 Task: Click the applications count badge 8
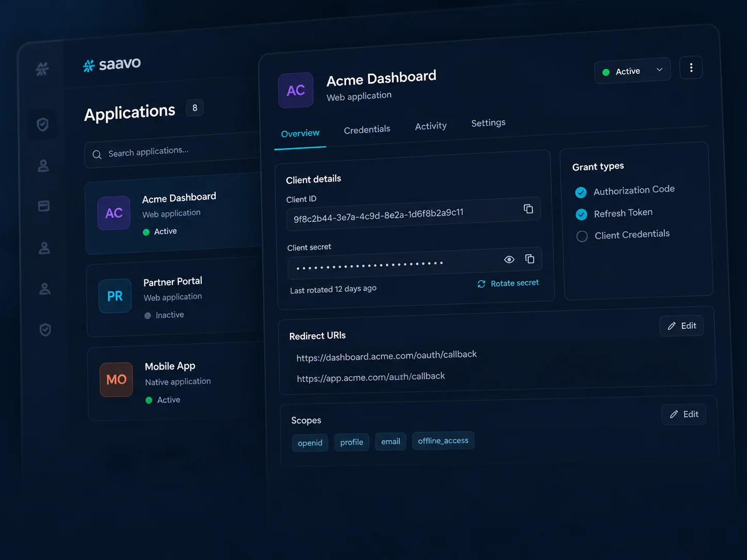(x=194, y=108)
